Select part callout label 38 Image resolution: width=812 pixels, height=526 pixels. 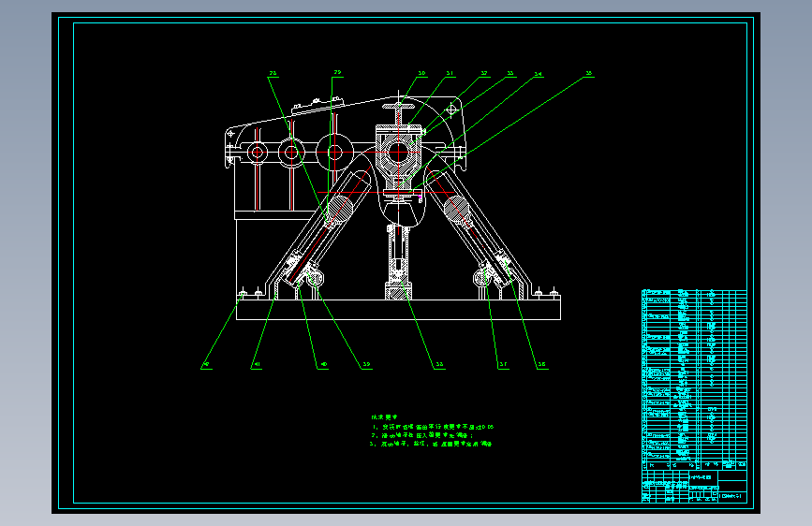click(439, 364)
